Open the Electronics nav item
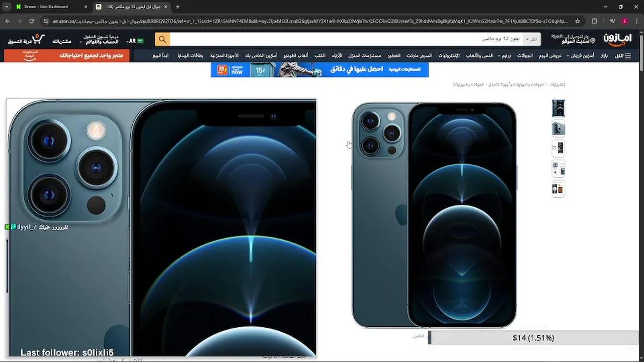644x362 pixels. click(x=449, y=56)
